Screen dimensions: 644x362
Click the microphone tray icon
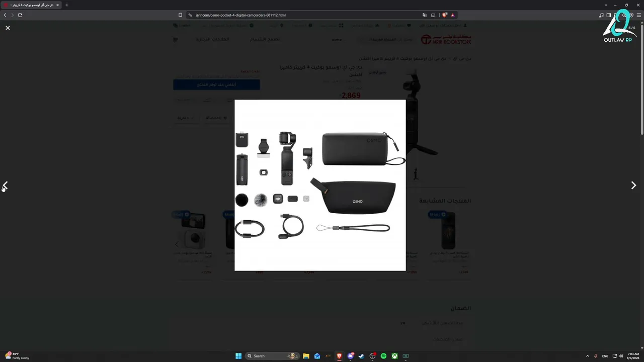[596, 356]
